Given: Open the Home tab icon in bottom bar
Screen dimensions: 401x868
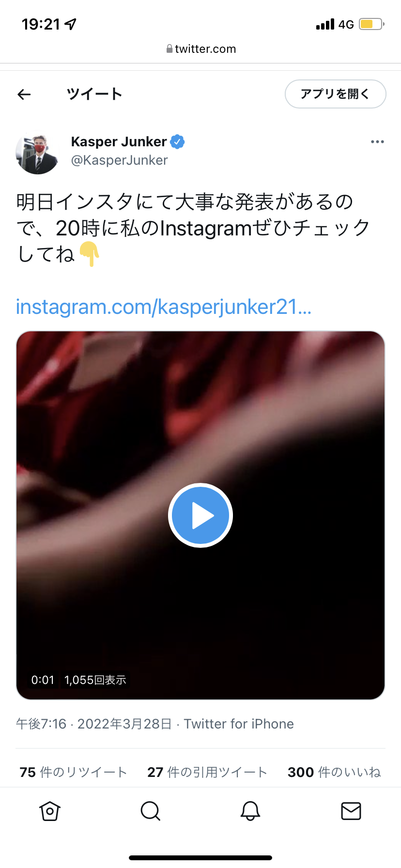Looking at the screenshot, I should pos(50,811).
